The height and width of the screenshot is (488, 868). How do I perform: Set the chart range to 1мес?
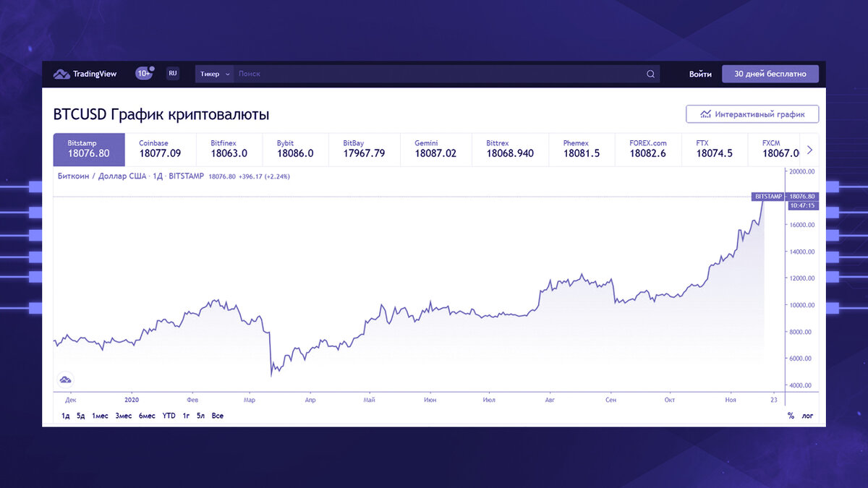[100, 416]
